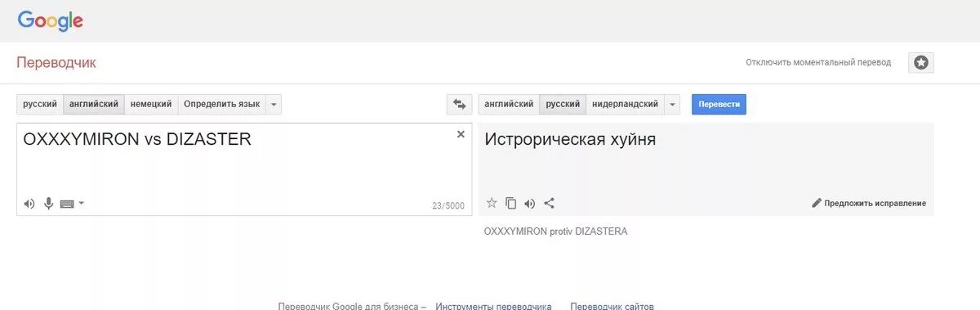Expand the keyboard input options arrow

tap(81, 203)
